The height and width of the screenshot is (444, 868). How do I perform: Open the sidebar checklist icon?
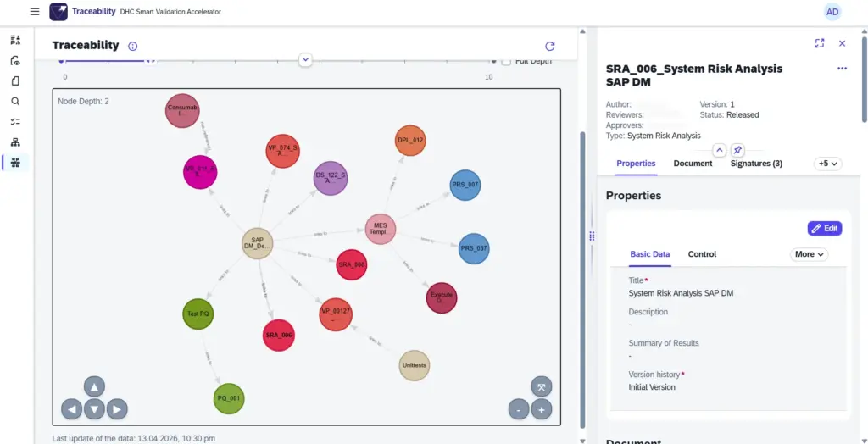[x=15, y=122]
